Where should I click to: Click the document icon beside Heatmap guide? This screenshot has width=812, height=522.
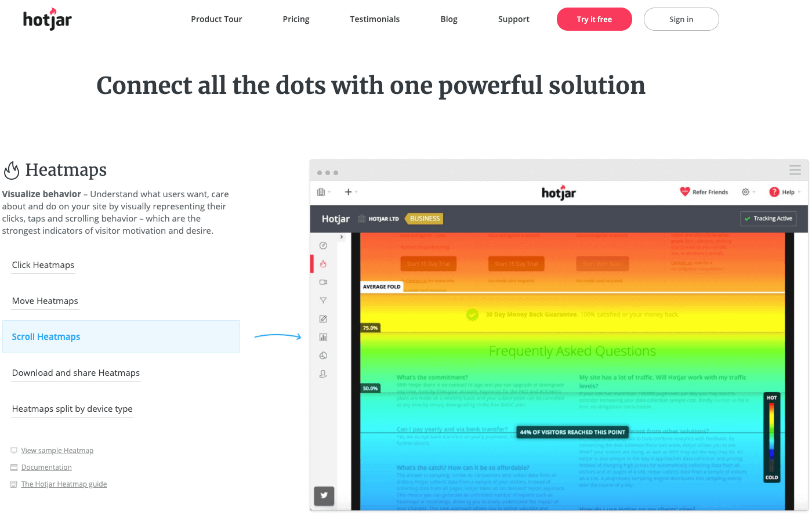click(x=14, y=484)
